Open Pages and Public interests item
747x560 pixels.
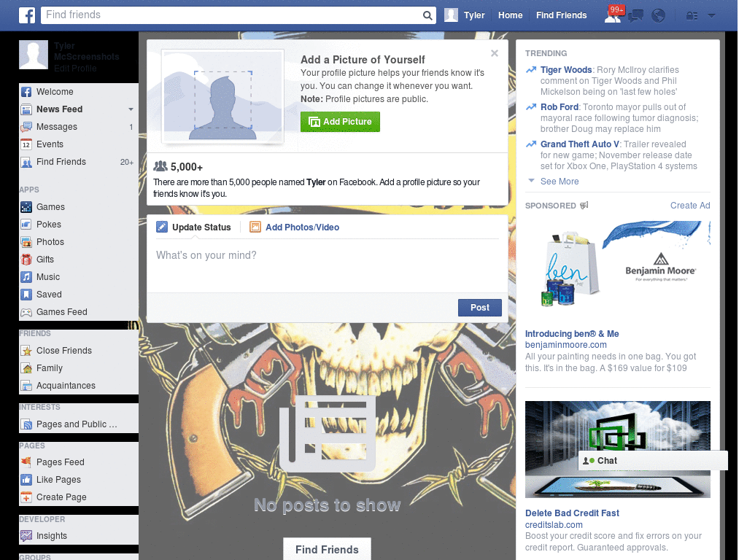[79, 424]
